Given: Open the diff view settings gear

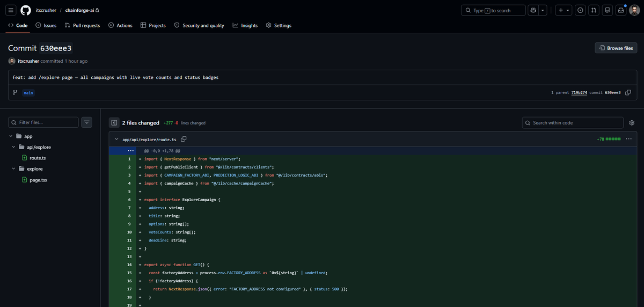Looking at the screenshot, I should click(632, 122).
